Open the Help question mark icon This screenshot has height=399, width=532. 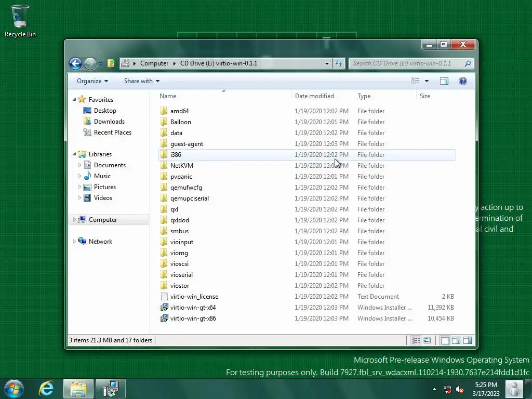pos(463,81)
